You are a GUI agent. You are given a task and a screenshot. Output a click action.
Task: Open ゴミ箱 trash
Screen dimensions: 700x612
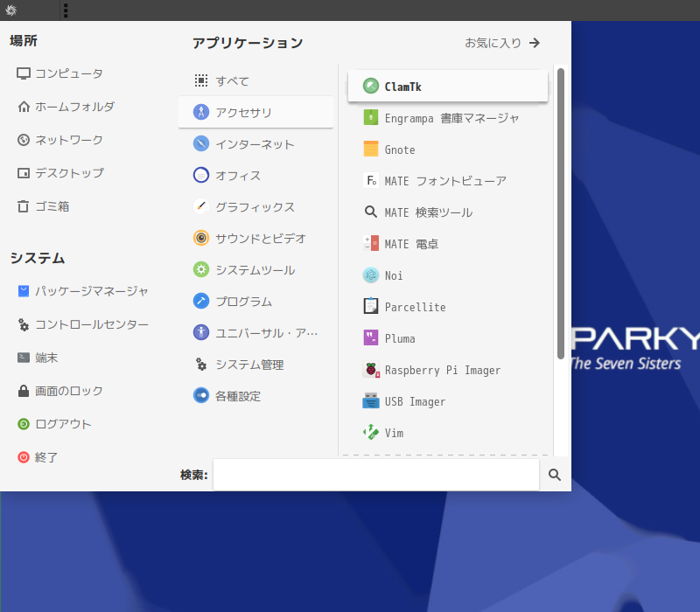43,206
